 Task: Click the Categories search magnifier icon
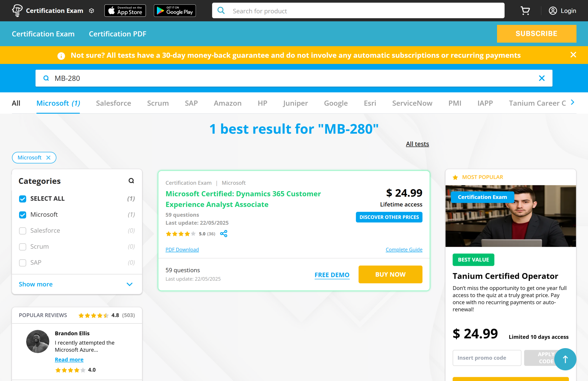(x=131, y=181)
